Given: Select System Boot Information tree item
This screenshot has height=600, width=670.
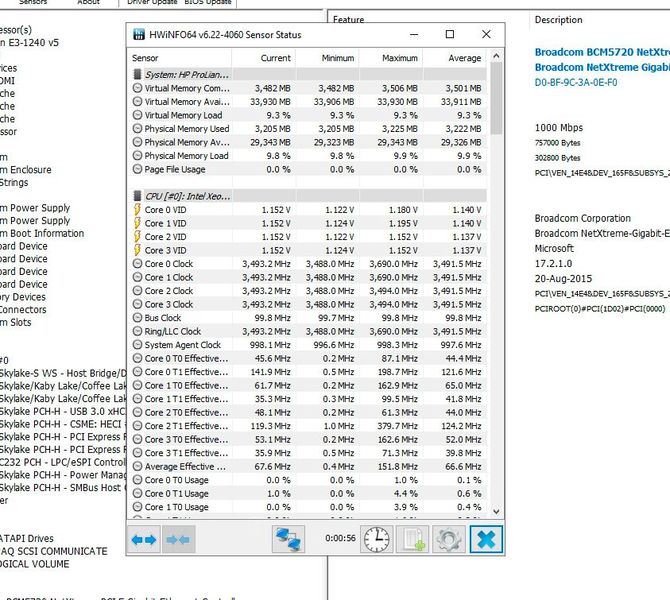Looking at the screenshot, I should point(42,233).
